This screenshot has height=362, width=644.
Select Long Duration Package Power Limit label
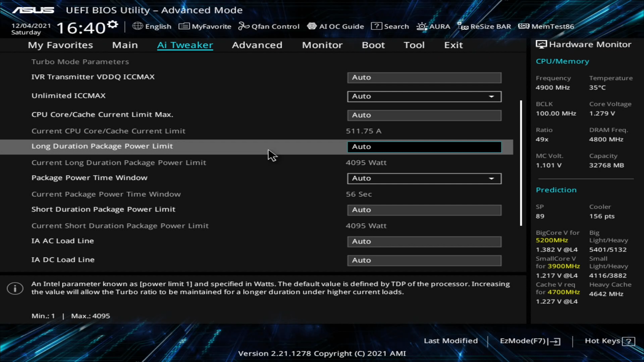tap(102, 146)
